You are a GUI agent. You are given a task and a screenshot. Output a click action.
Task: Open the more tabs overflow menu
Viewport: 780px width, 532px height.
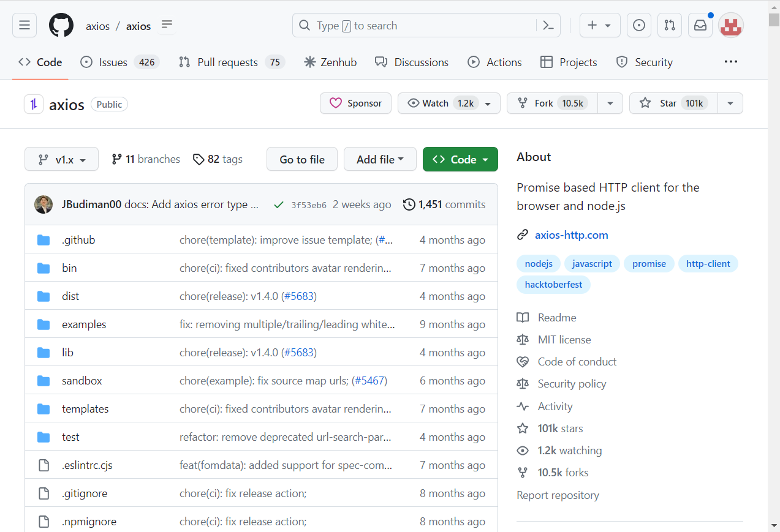(730, 62)
